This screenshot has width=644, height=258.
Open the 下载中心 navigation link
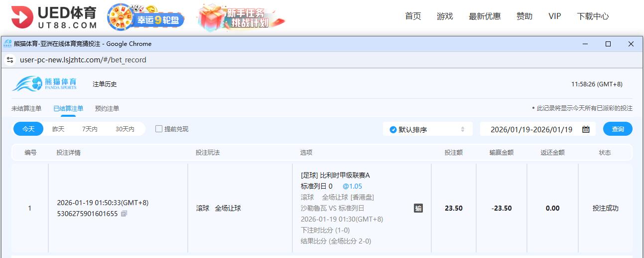coord(593,16)
